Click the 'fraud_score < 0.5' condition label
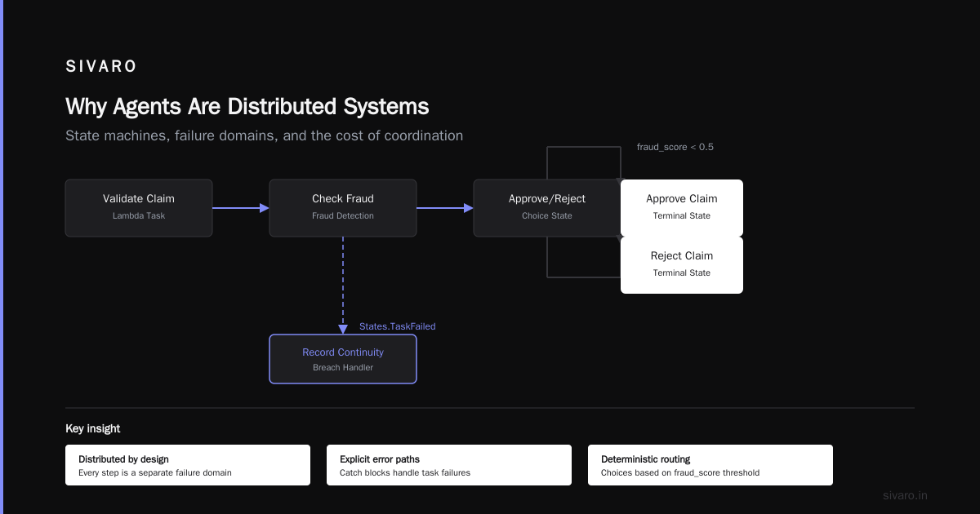Image resolution: width=980 pixels, height=514 pixels. (675, 148)
